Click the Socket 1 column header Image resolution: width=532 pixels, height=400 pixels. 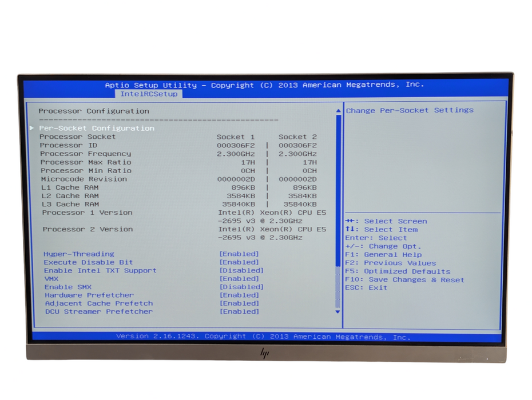(x=236, y=137)
